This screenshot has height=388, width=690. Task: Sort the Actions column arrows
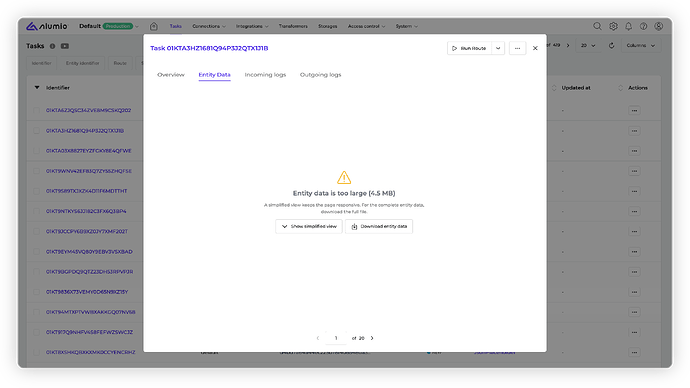click(620, 88)
